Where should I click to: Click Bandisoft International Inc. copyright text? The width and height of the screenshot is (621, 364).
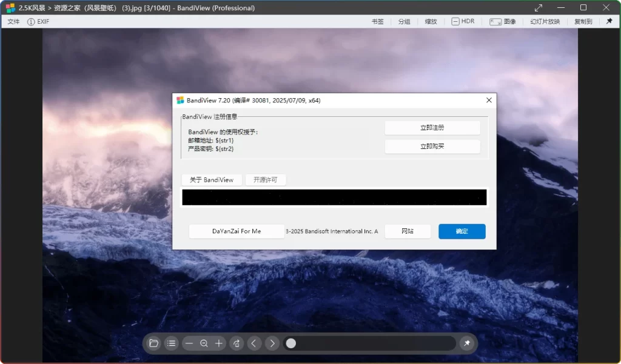332,231
